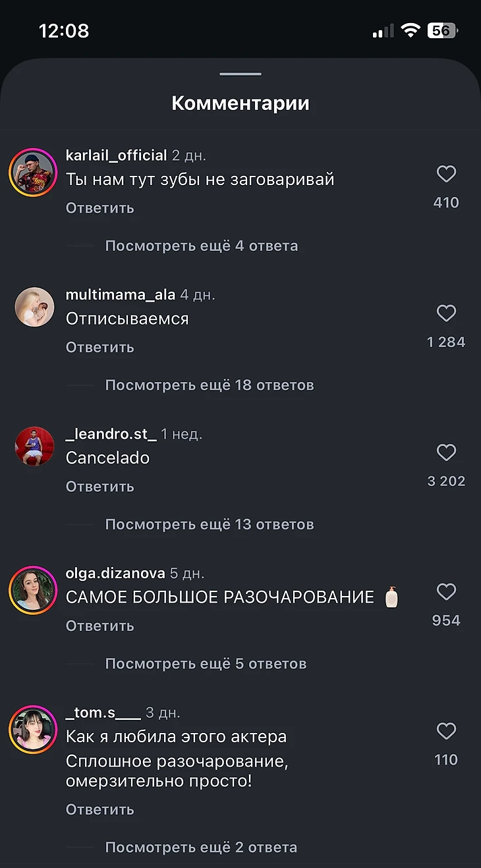Like _tom.s___'s comment via heart icon
Screen dimensions: 481x868
coord(446,731)
